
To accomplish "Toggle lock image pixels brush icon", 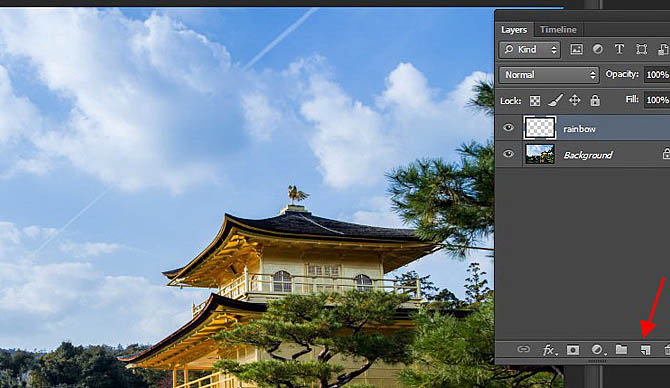I will pyautogui.click(x=555, y=100).
